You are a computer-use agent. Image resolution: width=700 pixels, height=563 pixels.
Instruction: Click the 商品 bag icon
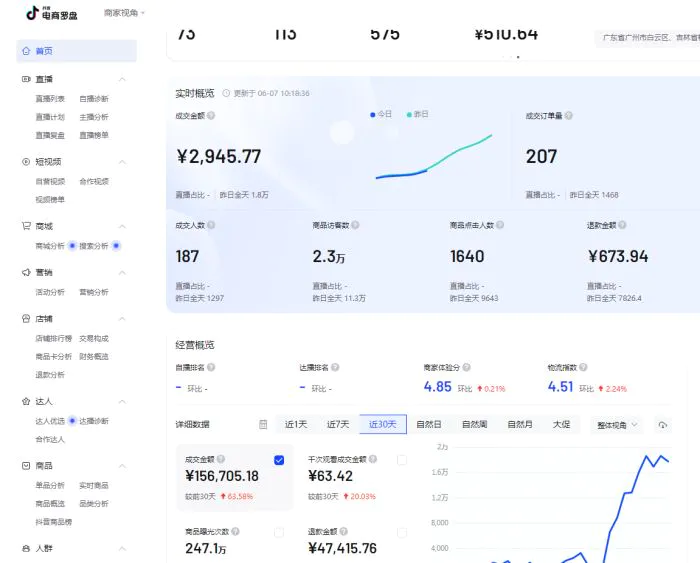[26, 466]
